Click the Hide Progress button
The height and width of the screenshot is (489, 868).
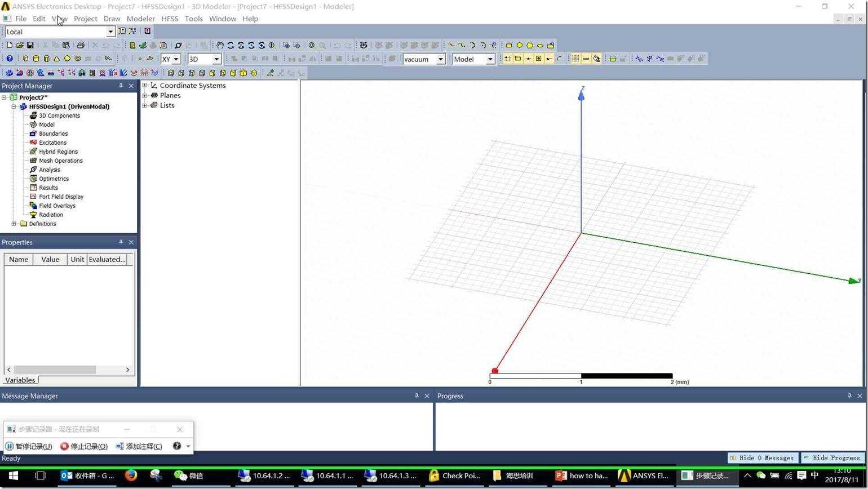(832, 458)
